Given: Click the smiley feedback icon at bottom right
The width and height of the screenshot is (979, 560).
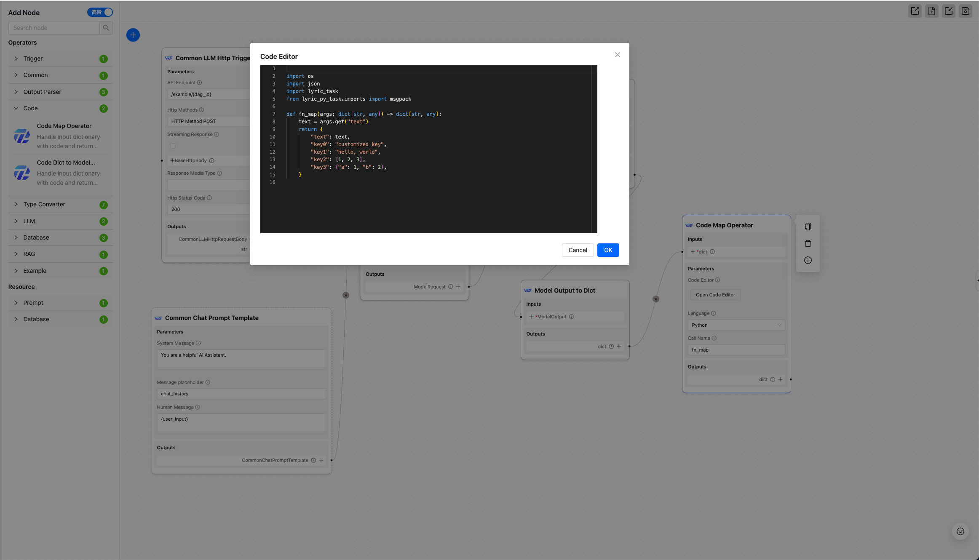Looking at the screenshot, I should [x=960, y=531].
